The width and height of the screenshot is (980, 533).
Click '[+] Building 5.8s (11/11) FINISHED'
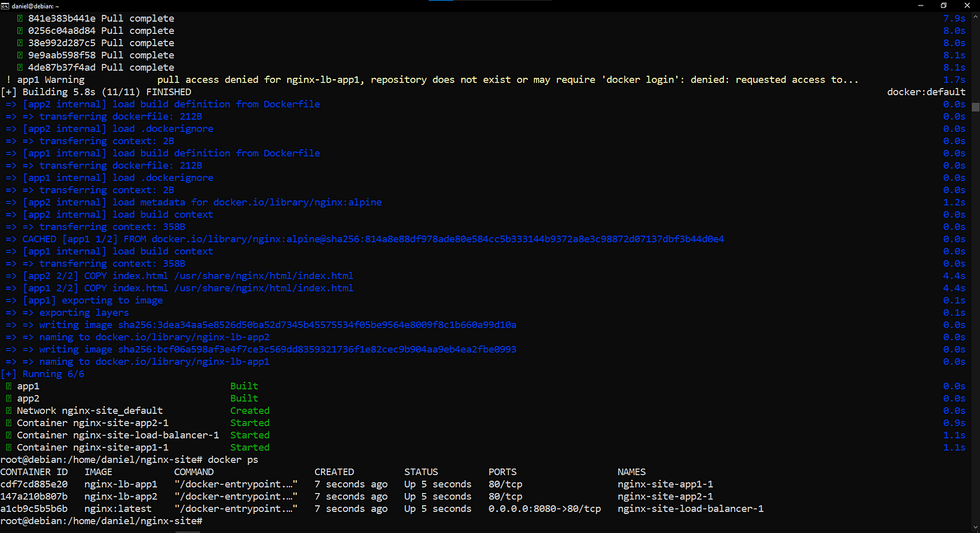(96, 92)
